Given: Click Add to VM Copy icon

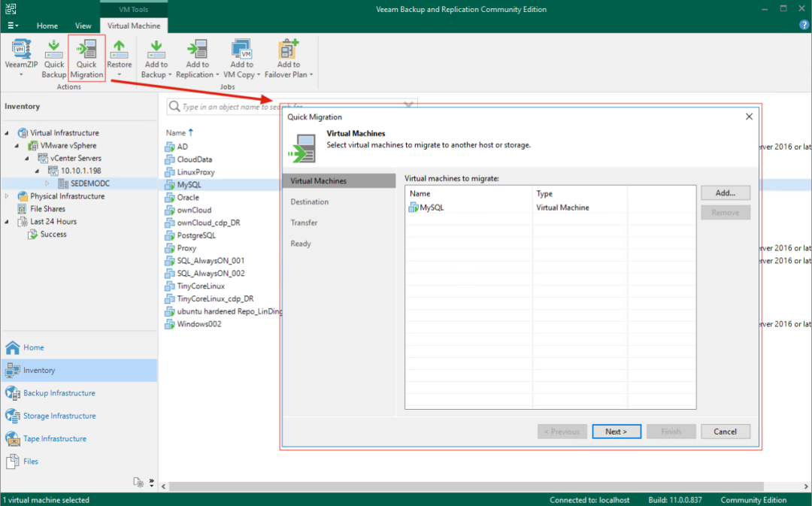Looking at the screenshot, I should coord(242,49).
